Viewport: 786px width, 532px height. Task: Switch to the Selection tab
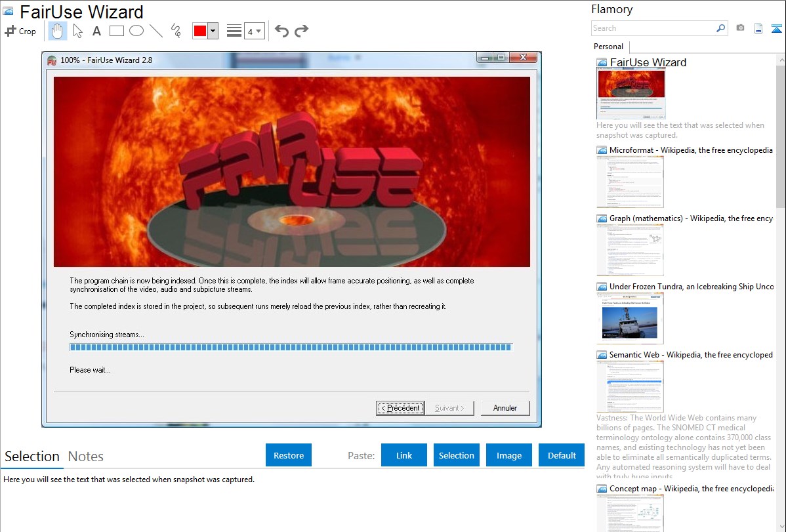tap(32, 457)
